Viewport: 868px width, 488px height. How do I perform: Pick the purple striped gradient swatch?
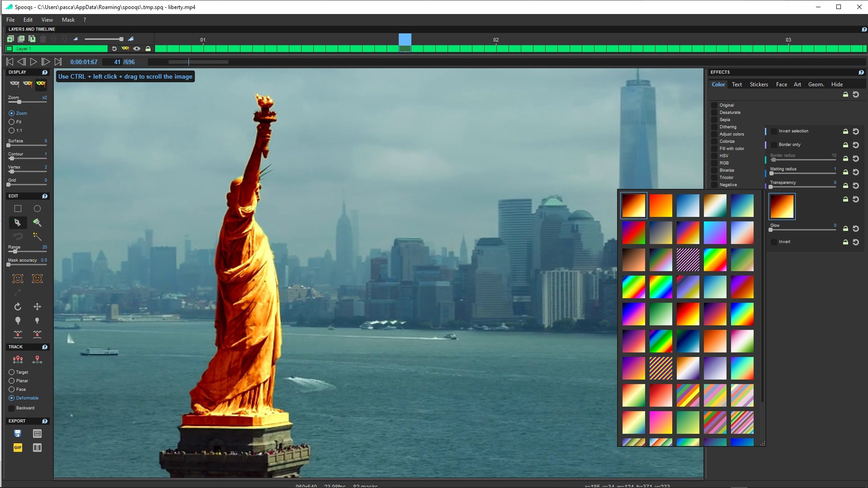(x=688, y=260)
